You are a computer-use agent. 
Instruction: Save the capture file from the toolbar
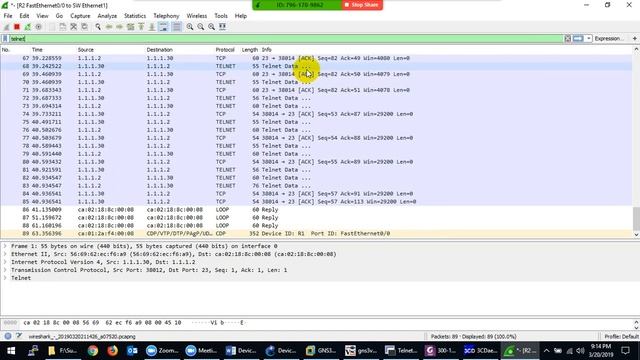[62, 27]
